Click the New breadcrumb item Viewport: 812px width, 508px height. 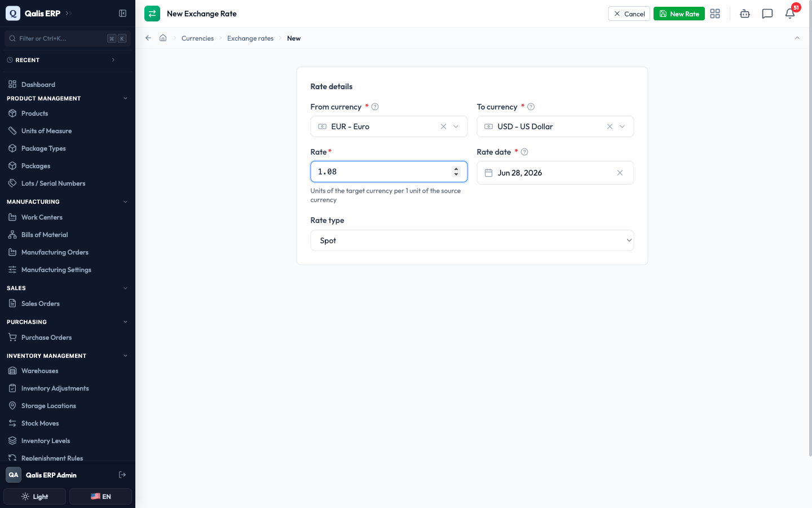pos(294,38)
